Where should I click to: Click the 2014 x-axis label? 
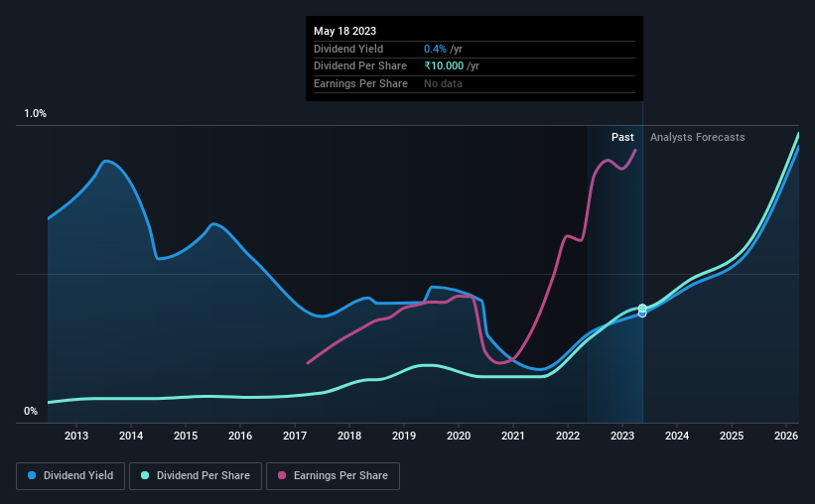tap(131, 436)
